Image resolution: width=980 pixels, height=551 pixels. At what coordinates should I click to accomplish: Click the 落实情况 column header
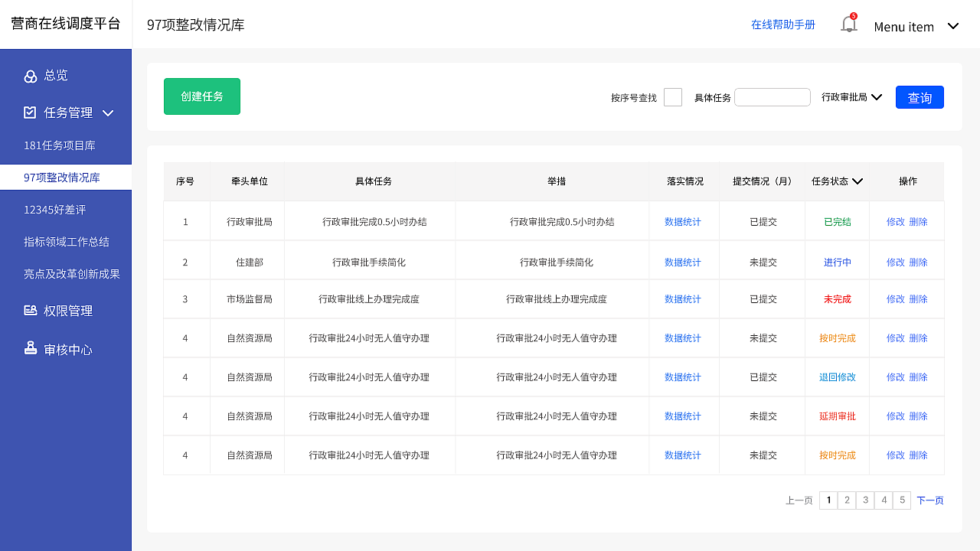coord(685,181)
